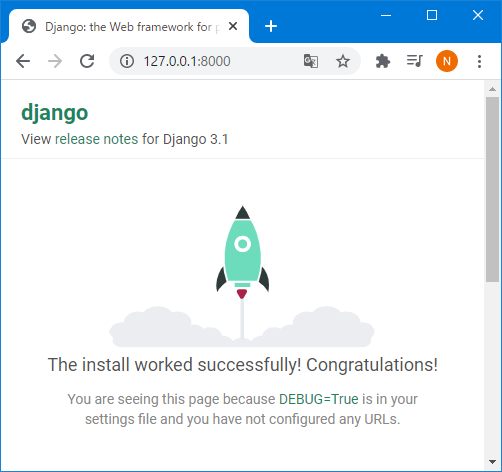Select the Django tab
Screen dimensions: 502x472
pos(129,27)
